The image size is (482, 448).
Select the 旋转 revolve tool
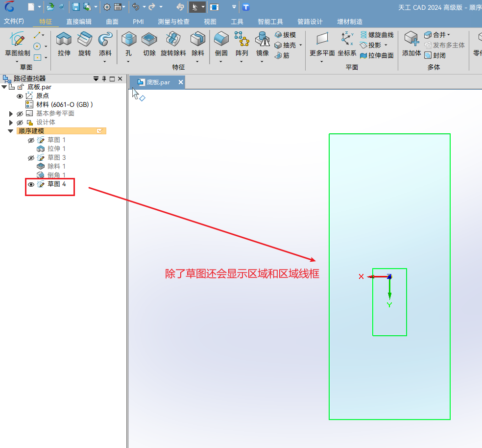[x=85, y=44]
